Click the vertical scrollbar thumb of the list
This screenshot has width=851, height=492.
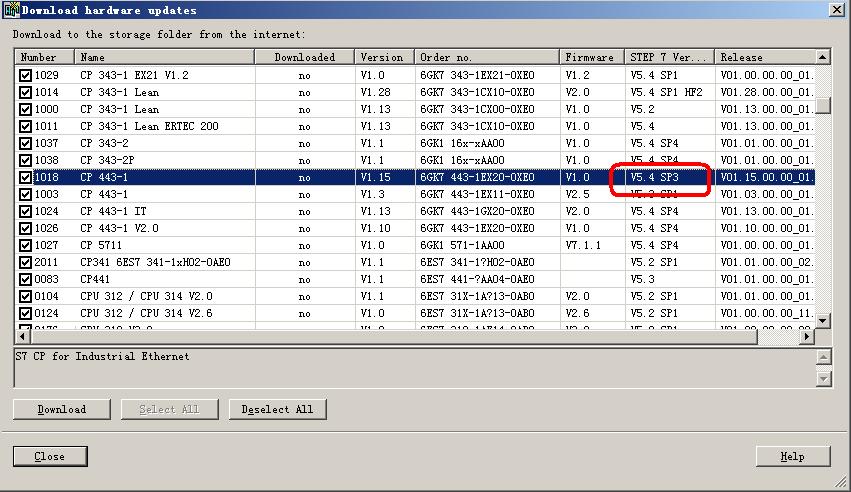click(x=823, y=105)
